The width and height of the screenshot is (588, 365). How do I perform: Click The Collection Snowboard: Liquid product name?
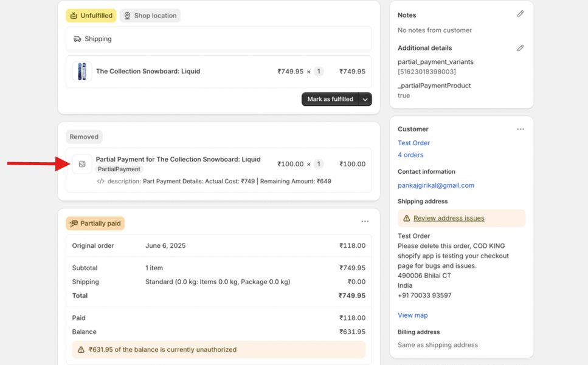tap(148, 72)
